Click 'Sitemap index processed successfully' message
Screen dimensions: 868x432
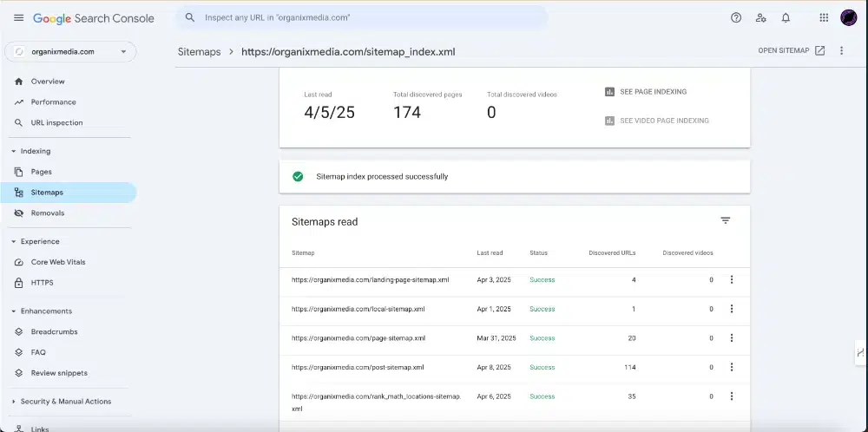(x=382, y=176)
